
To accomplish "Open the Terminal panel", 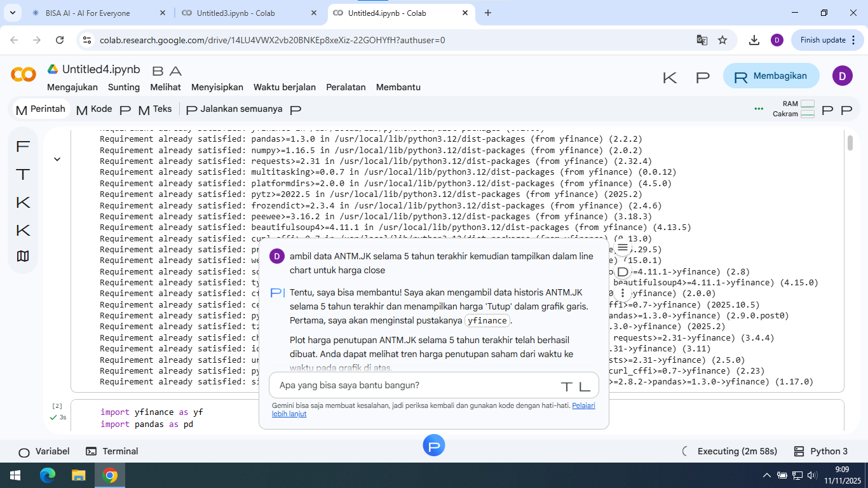I will (x=112, y=451).
